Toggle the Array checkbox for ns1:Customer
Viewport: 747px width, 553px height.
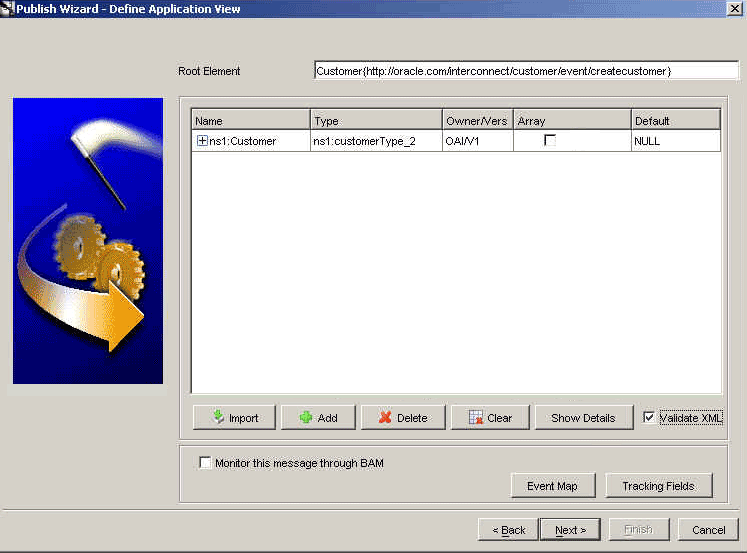[550, 140]
